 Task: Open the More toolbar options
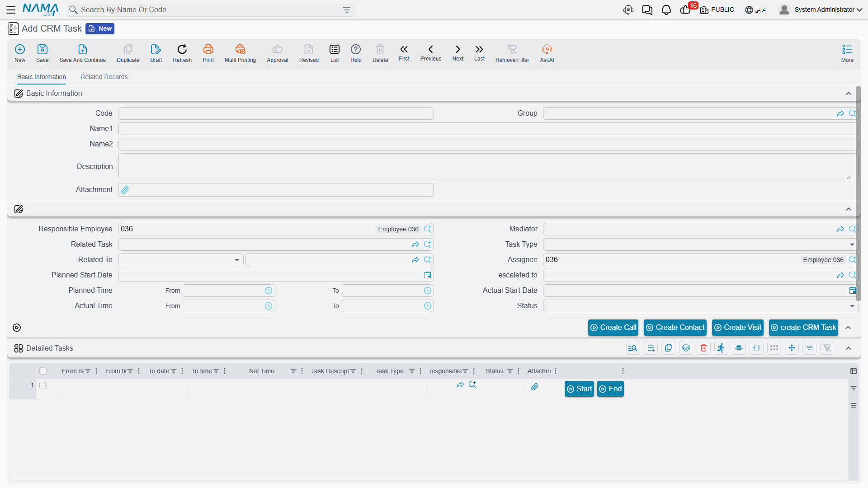click(847, 53)
